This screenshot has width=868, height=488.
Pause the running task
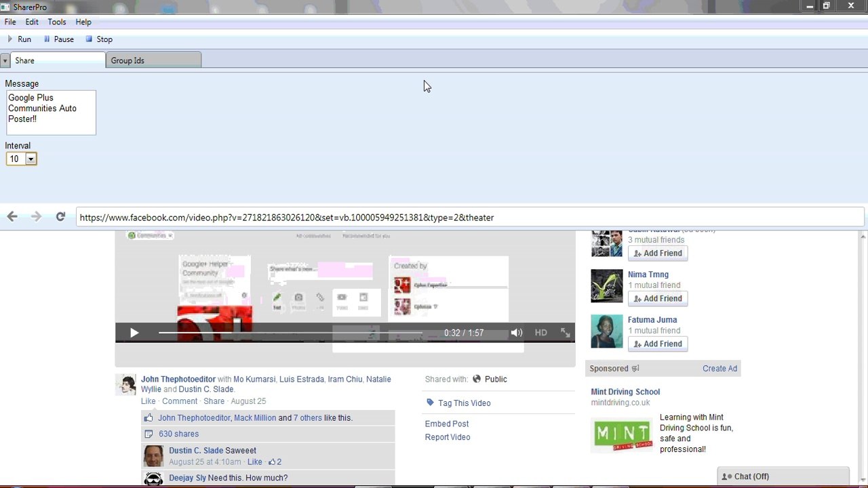(58, 39)
